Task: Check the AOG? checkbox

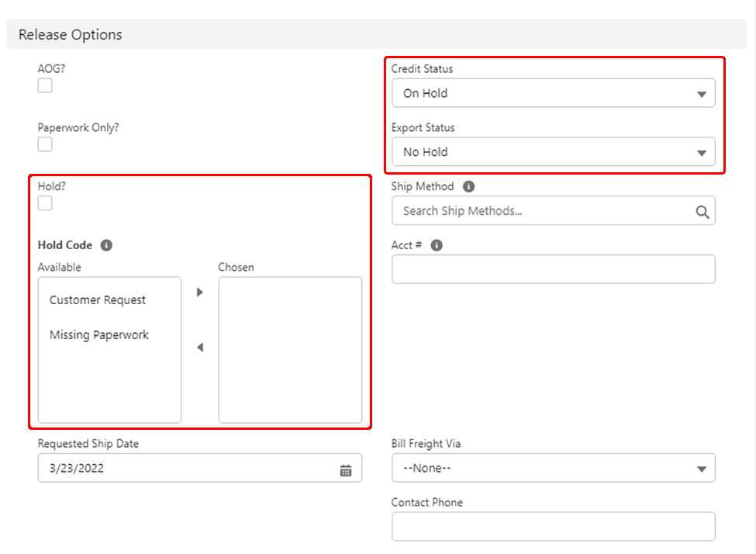Action: tap(45, 86)
